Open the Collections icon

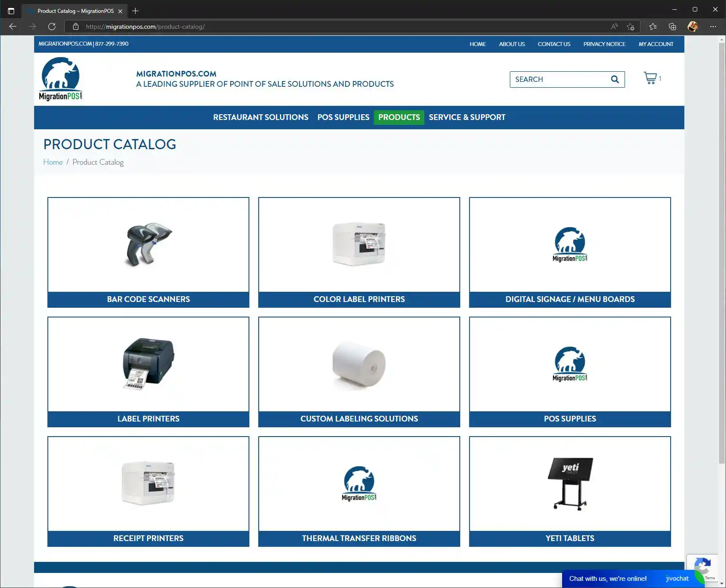point(672,27)
